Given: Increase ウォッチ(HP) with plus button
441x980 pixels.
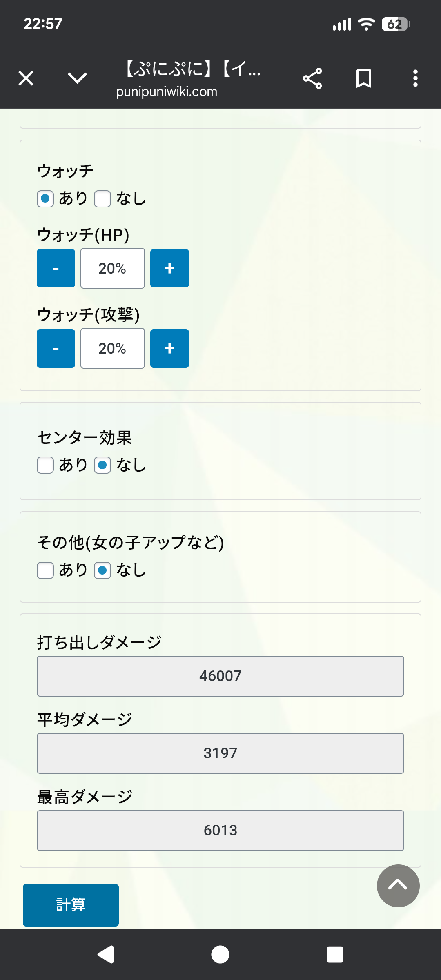Looking at the screenshot, I should click(x=169, y=268).
